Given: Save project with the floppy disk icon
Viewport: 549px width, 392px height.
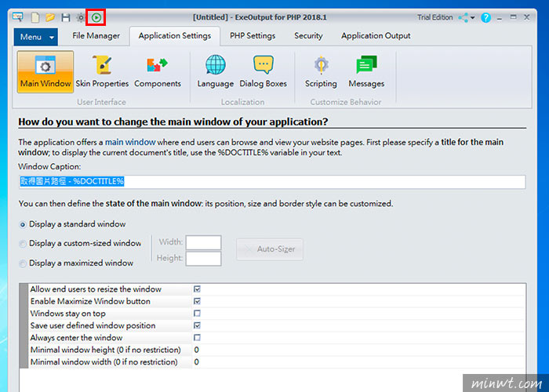Looking at the screenshot, I should pos(65,17).
